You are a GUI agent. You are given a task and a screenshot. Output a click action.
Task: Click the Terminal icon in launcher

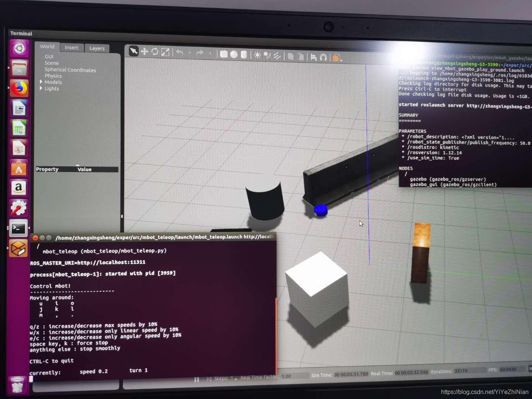(x=18, y=228)
